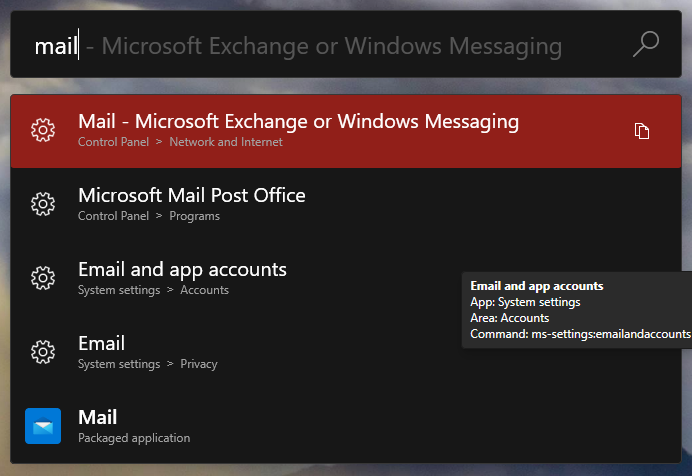Click into the search box containing 'mail'
Viewport: 692px width, 476px height.
coord(346,44)
